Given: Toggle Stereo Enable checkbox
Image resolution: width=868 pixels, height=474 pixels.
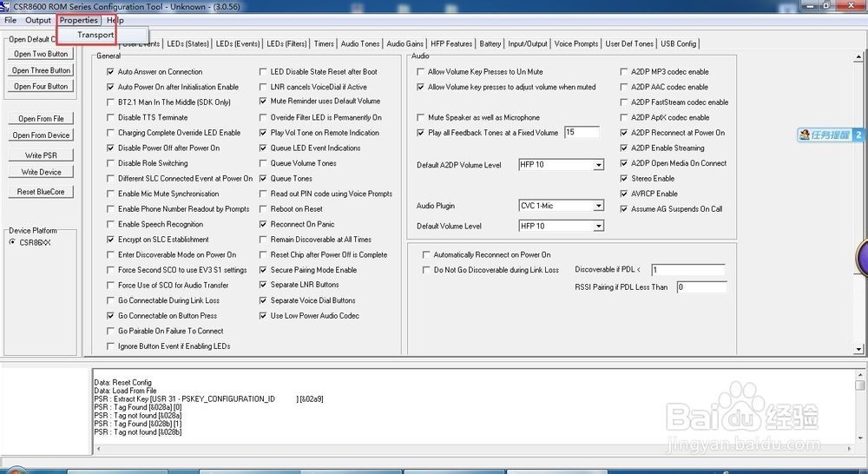Looking at the screenshot, I should pos(623,178).
